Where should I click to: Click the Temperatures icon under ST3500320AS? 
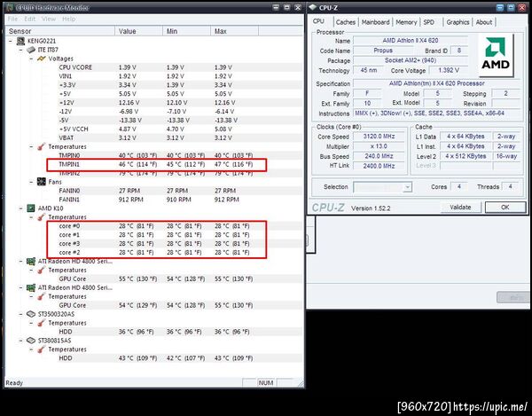42,323
